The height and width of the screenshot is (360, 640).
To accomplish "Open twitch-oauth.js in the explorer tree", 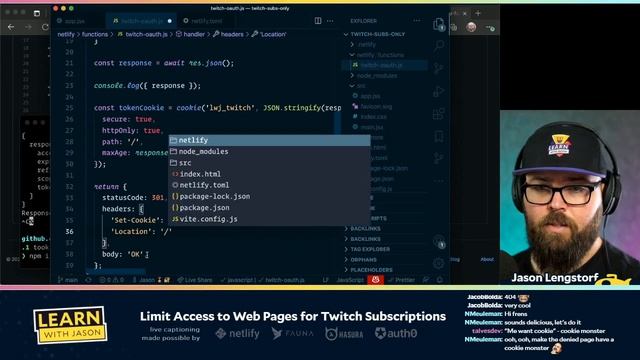I will pyautogui.click(x=384, y=65).
